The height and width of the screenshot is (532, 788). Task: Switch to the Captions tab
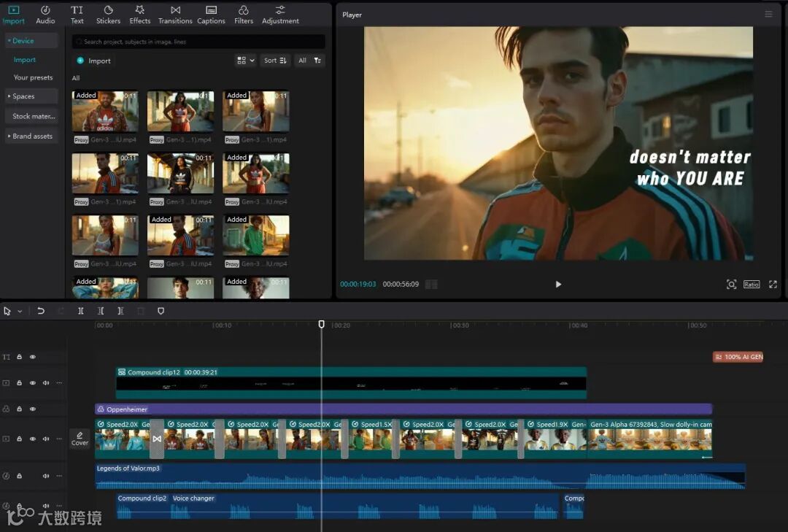click(x=211, y=14)
